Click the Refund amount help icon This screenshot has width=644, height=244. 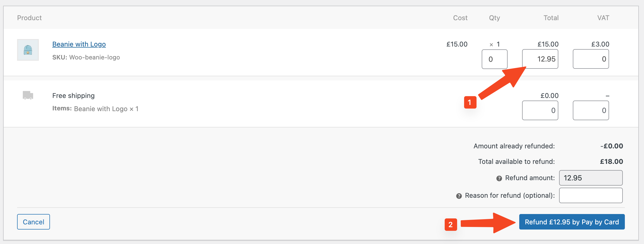click(499, 178)
